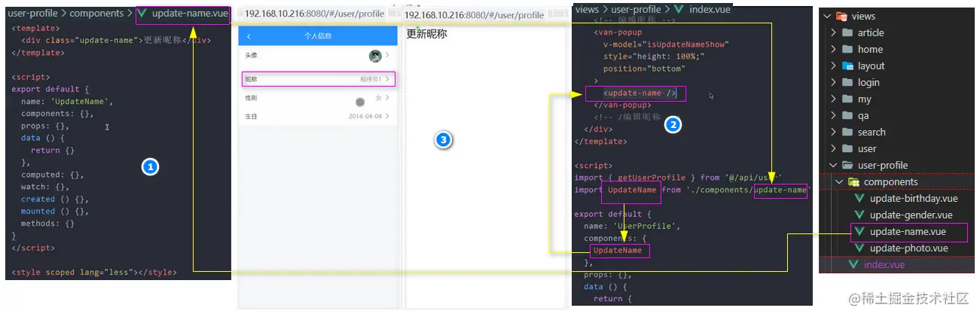
Task: Click the 个人信息 page title
Action: 317,36
